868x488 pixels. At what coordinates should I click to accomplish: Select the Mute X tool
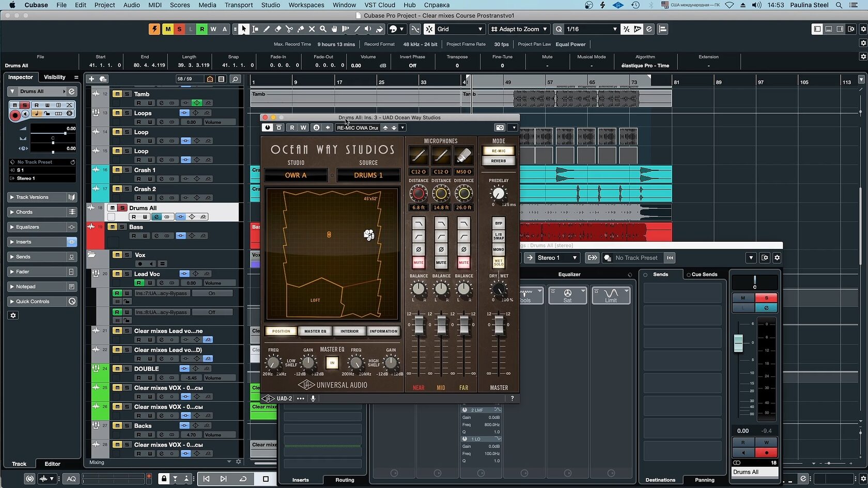pyautogui.click(x=312, y=29)
